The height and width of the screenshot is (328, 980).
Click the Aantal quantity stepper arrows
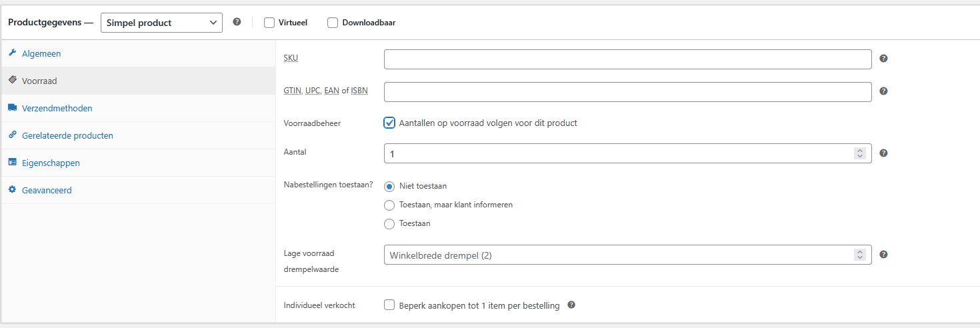point(860,153)
